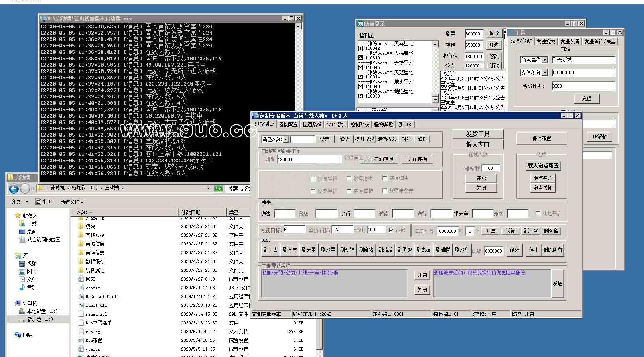
Task: Expand the 启动端 breadcrumb arrow
Action: (x=122, y=188)
